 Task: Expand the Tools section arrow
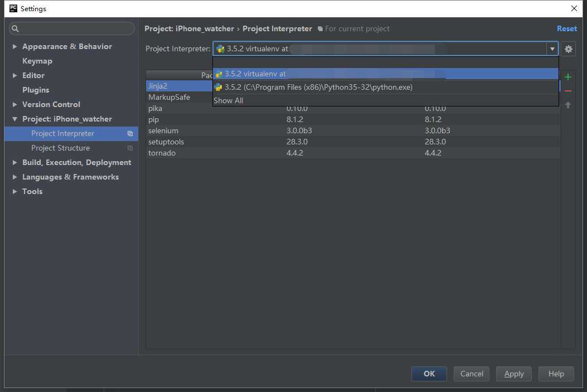[14, 191]
